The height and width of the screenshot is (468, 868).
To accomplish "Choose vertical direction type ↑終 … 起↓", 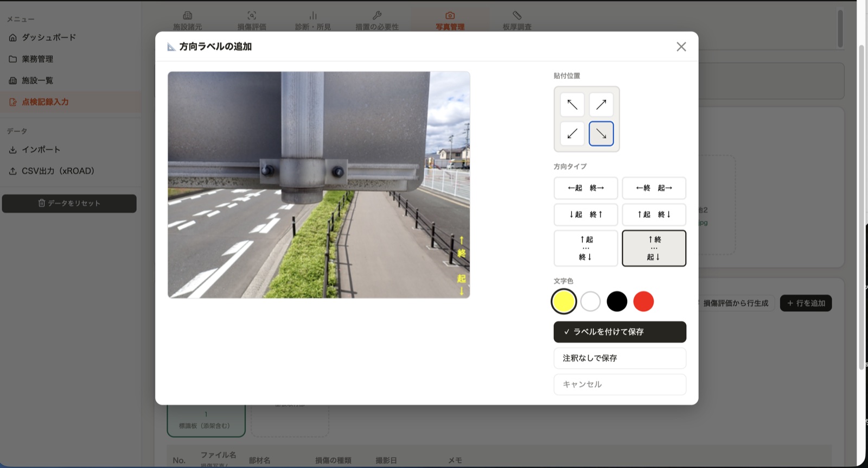I will click(654, 248).
